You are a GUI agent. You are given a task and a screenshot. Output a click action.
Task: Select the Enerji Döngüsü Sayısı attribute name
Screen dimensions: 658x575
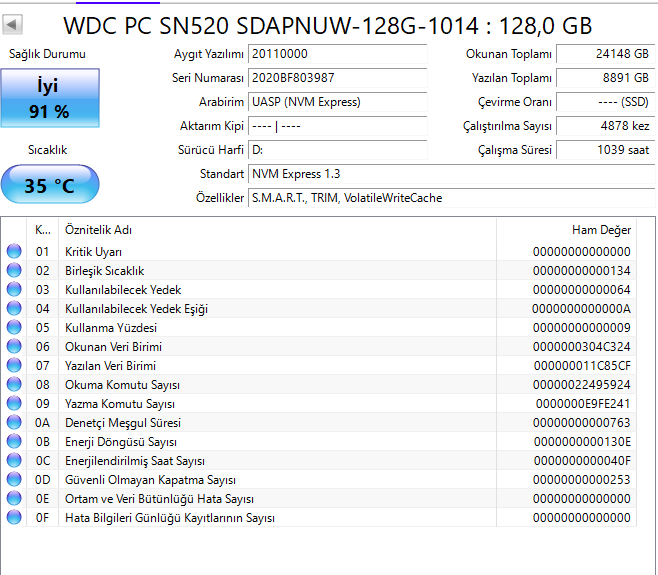tap(121, 442)
